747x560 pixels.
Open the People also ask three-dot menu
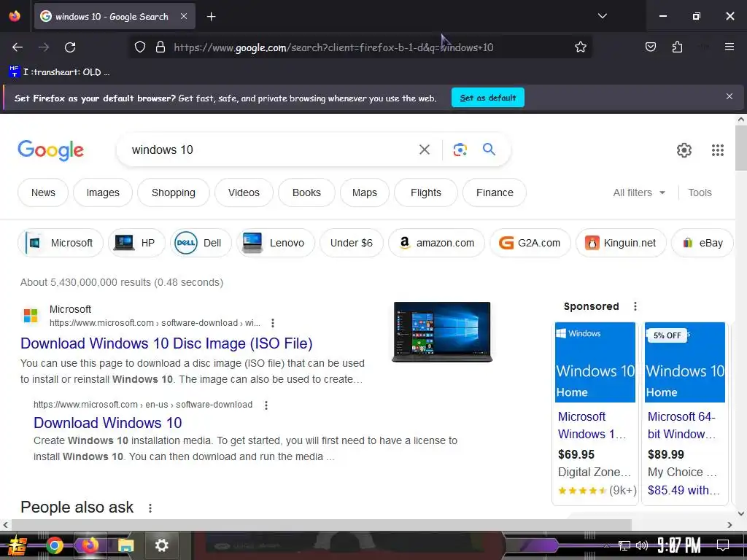pyautogui.click(x=150, y=508)
